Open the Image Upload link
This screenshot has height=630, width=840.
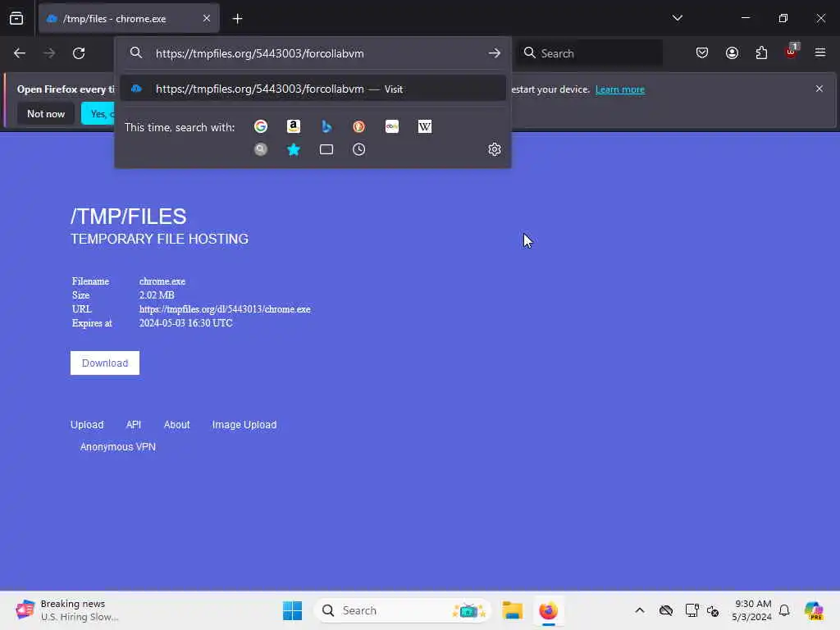244,425
